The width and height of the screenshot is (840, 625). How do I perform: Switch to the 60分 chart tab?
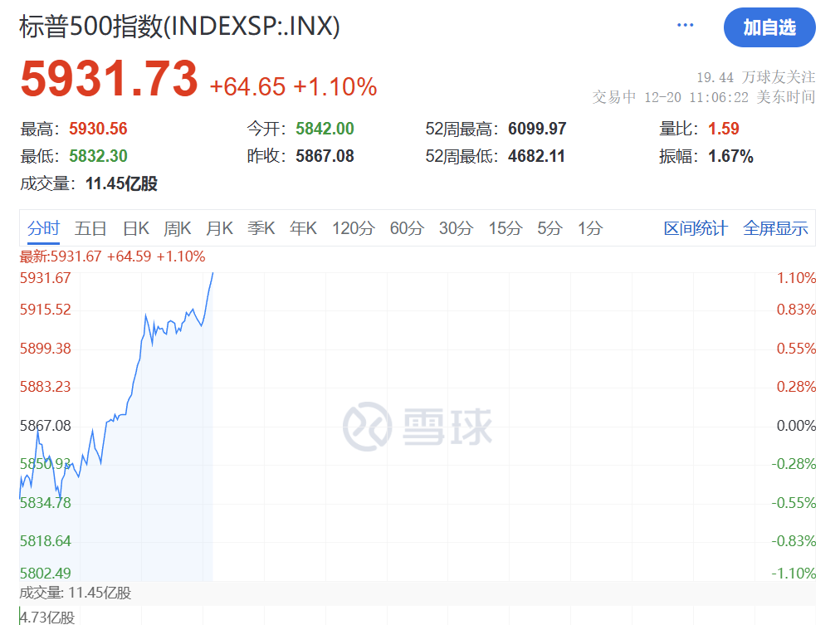pos(407,229)
